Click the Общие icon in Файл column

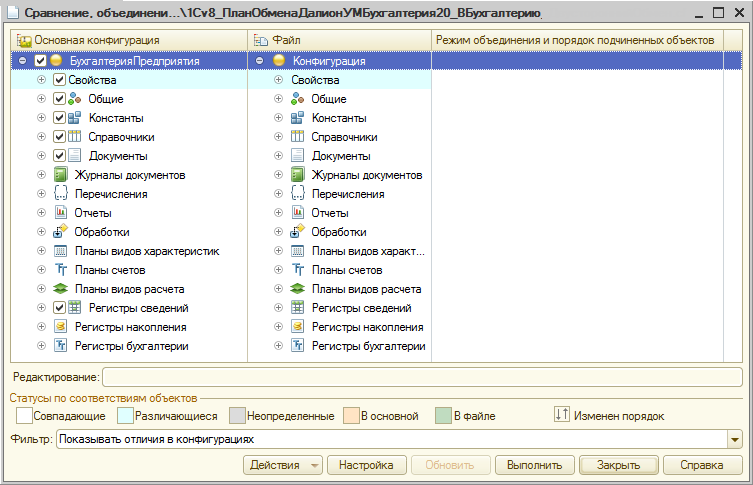coord(298,99)
